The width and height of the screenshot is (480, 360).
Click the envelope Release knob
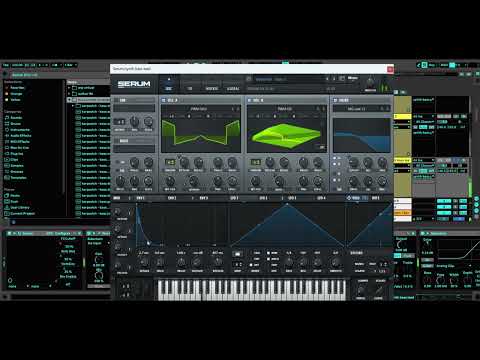click(x=218, y=262)
